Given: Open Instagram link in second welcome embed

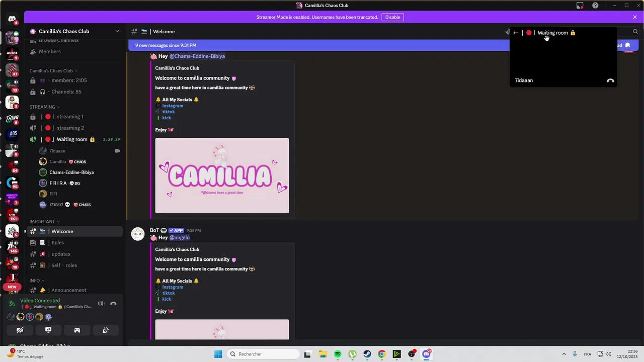Looking at the screenshot, I should tap(173, 287).
